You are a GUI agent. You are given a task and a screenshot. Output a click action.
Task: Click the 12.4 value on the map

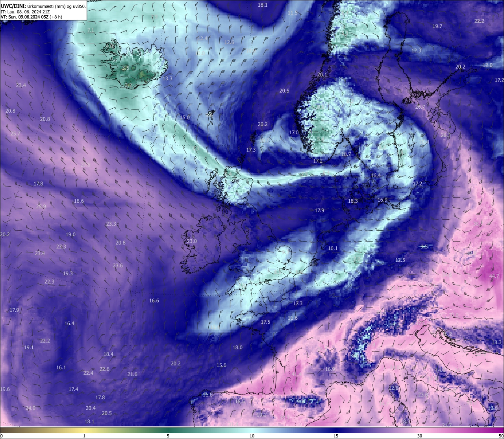[202, 38]
